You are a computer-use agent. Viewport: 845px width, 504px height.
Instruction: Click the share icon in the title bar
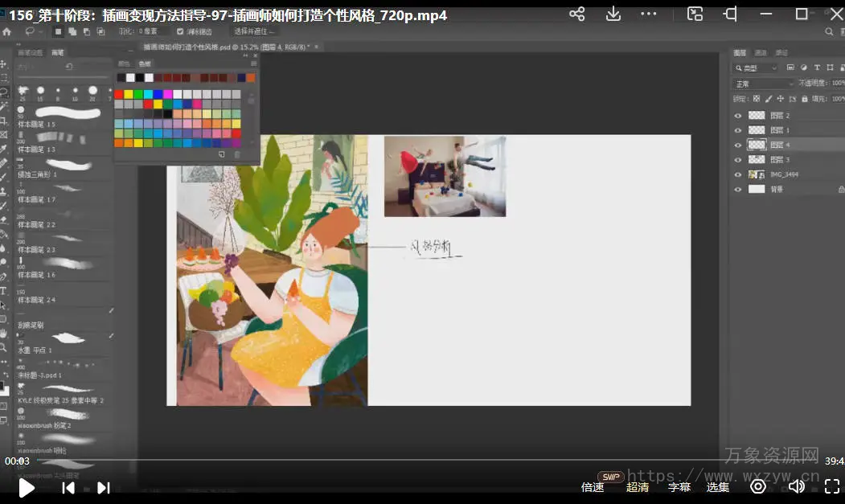[576, 14]
